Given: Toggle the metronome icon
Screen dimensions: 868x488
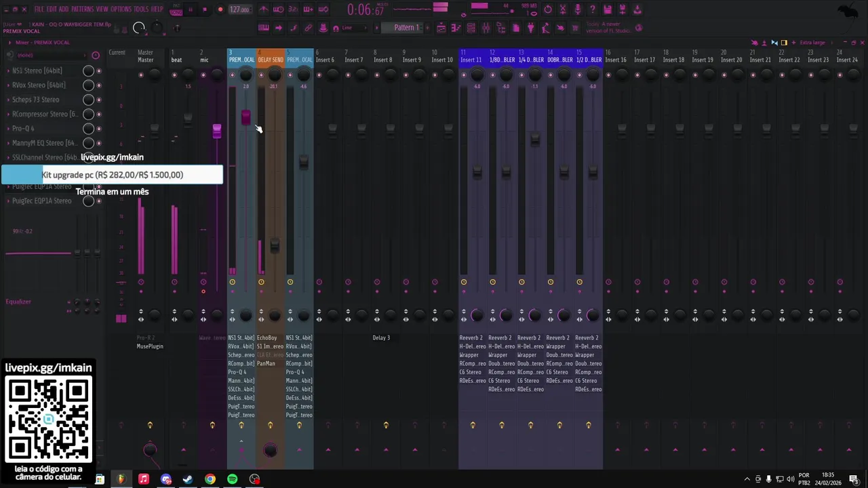Looking at the screenshot, I should point(263,9).
